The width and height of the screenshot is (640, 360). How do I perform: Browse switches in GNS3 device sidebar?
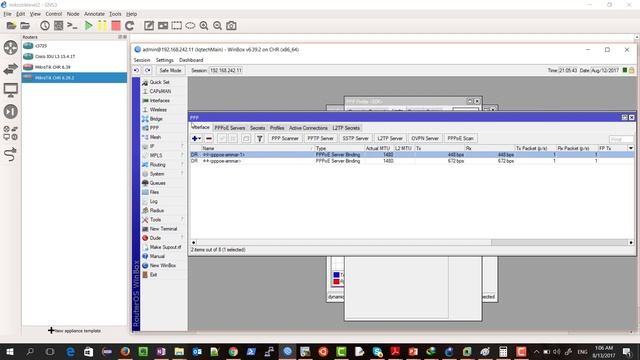coord(11,69)
